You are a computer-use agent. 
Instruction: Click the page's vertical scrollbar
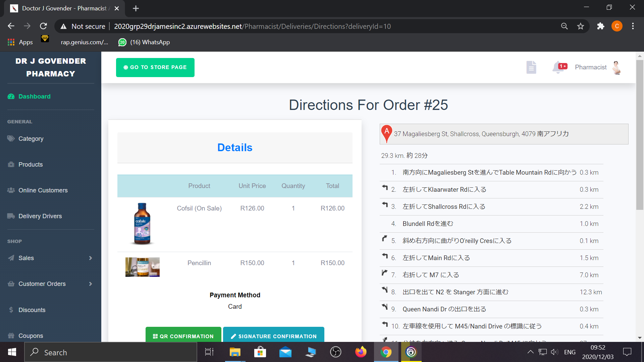640,134
